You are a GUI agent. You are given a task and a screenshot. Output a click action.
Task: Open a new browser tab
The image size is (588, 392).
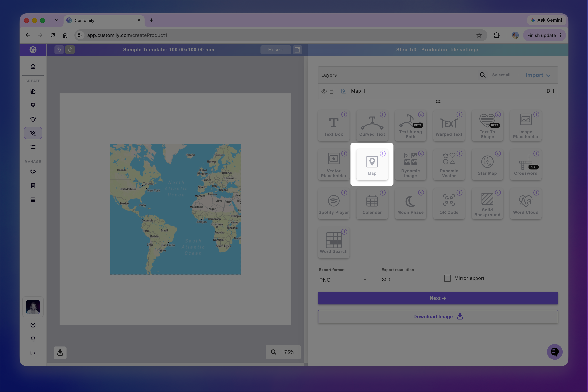pyautogui.click(x=151, y=20)
